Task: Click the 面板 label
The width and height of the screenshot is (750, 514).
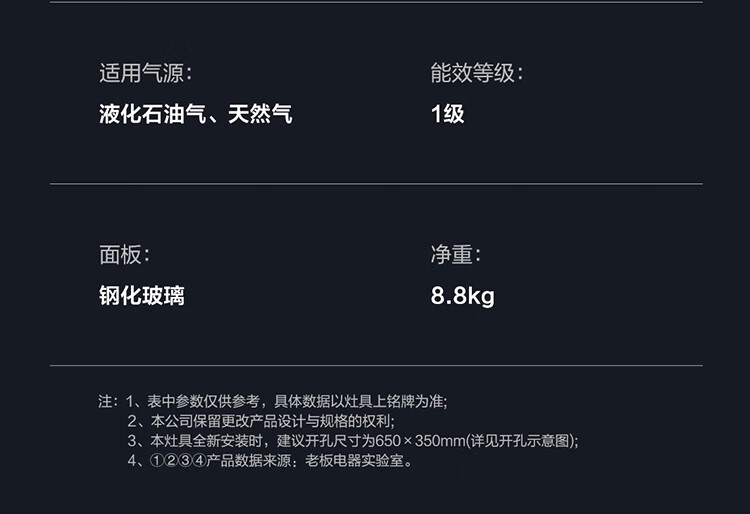Action: click(x=124, y=255)
